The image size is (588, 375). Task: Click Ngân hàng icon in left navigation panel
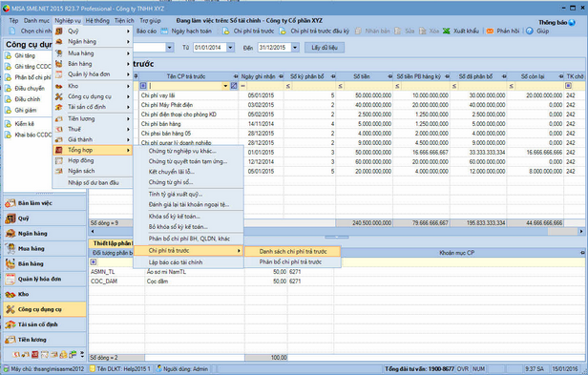pyautogui.click(x=10, y=234)
